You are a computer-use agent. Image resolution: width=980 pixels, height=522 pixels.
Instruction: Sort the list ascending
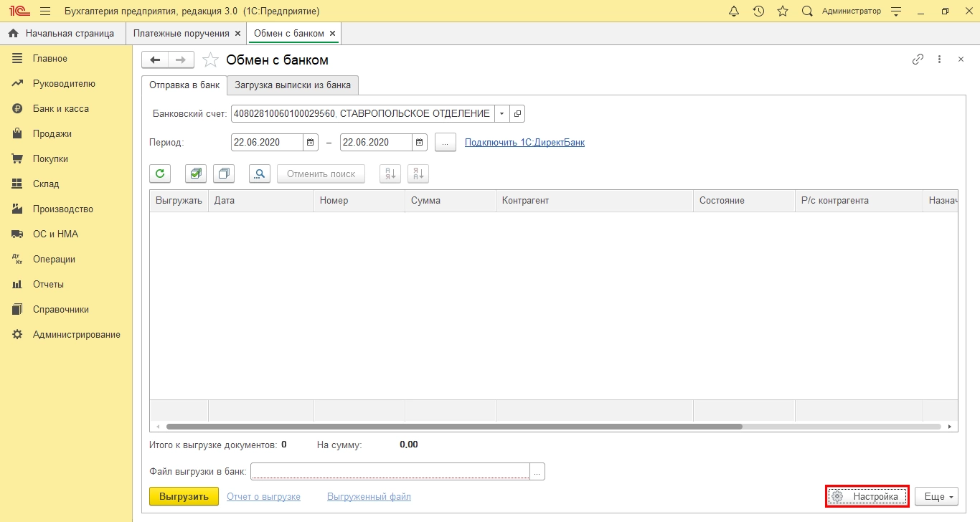(x=390, y=174)
